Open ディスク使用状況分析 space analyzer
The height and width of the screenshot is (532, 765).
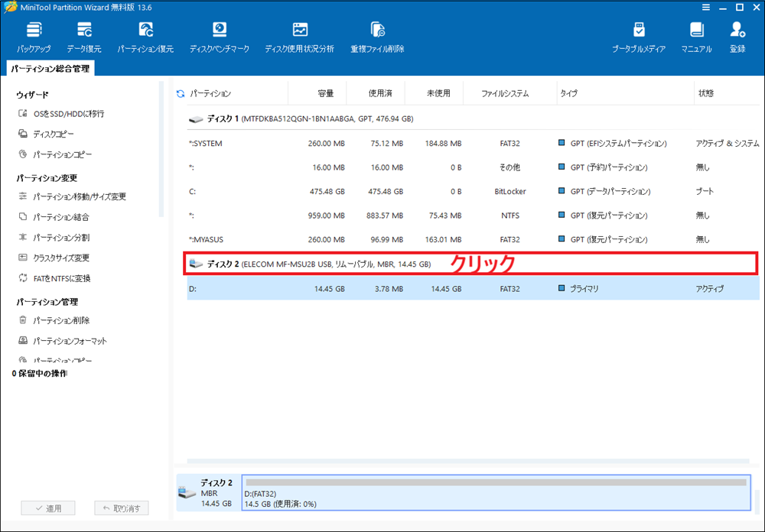tap(300, 37)
